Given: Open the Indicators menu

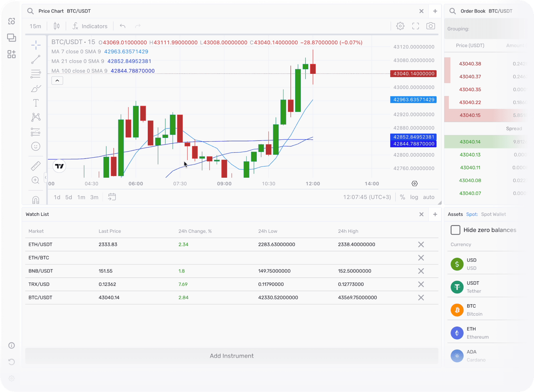Looking at the screenshot, I should tap(90, 26).
